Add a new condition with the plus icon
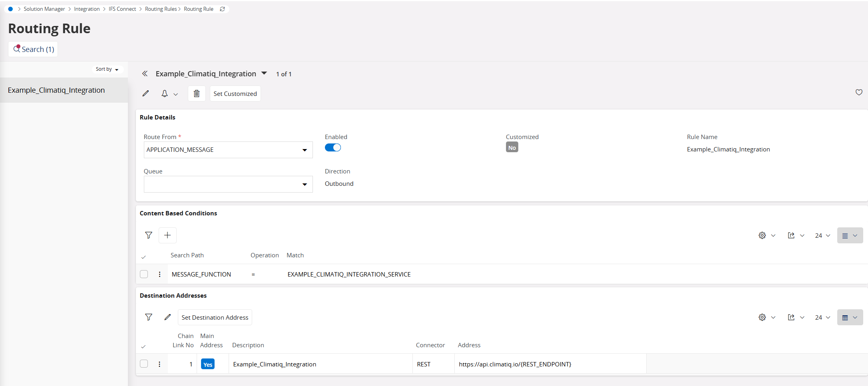The height and width of the screenshot is (386, 868). pos(167,235)
